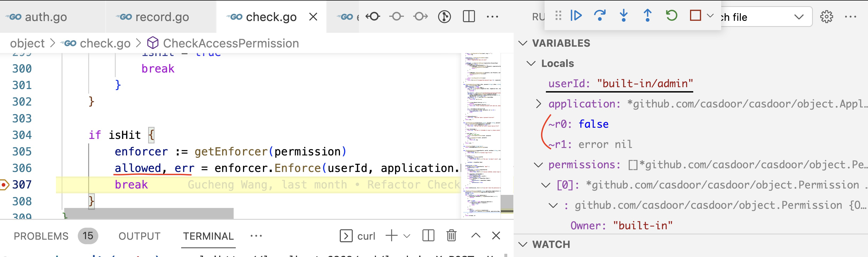Open the source control history icon
The width and height of the screenshot is (868, 257).
tap(444, 16)
